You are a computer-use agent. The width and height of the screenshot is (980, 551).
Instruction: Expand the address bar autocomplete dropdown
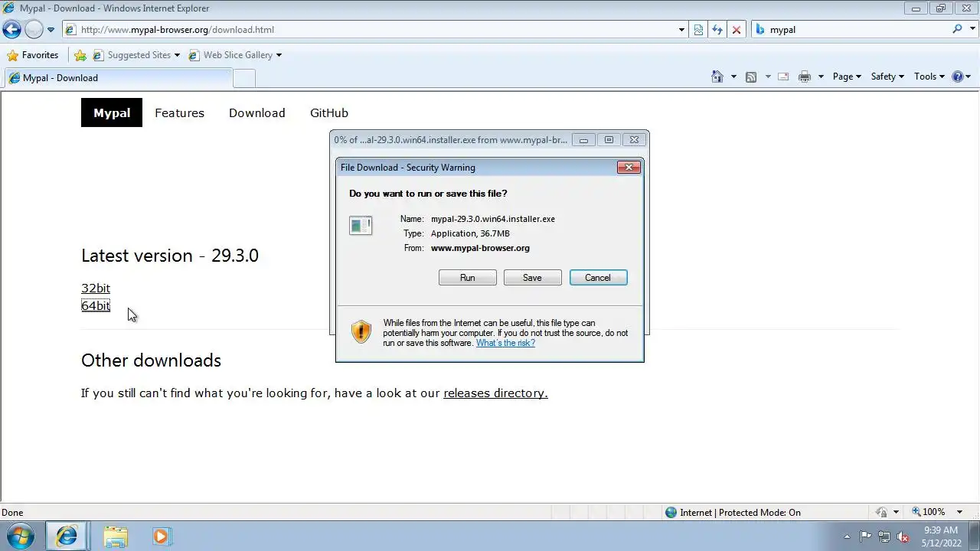pyautogui.click(x=681, y=30)
